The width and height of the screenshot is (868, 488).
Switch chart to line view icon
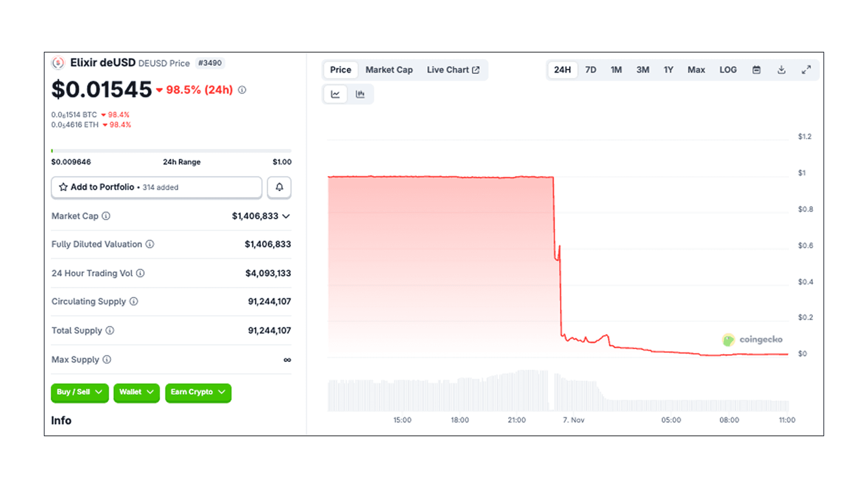pos(335,94)
